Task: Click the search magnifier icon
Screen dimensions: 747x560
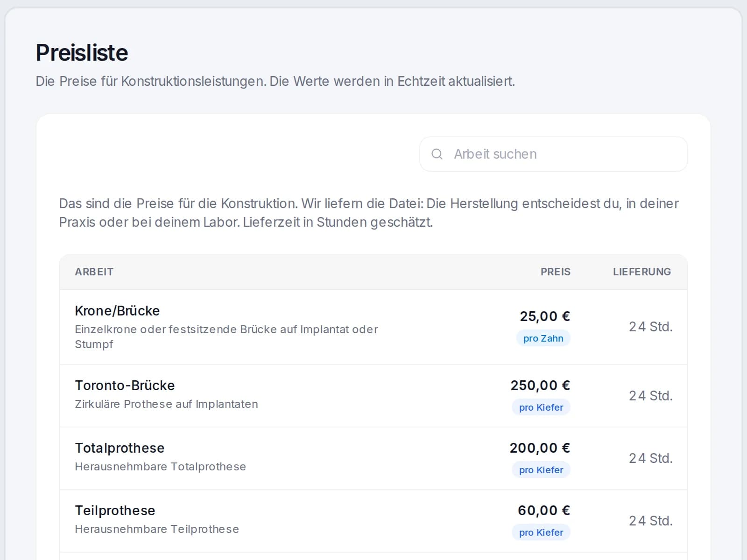Action: click(x=437, y=154)
